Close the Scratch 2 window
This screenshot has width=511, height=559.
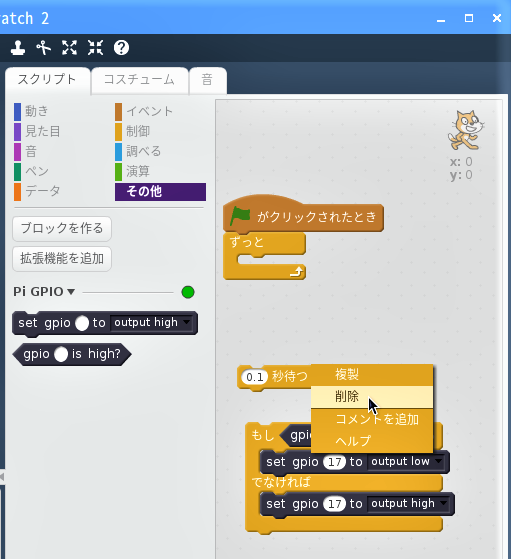pos(497,18)
